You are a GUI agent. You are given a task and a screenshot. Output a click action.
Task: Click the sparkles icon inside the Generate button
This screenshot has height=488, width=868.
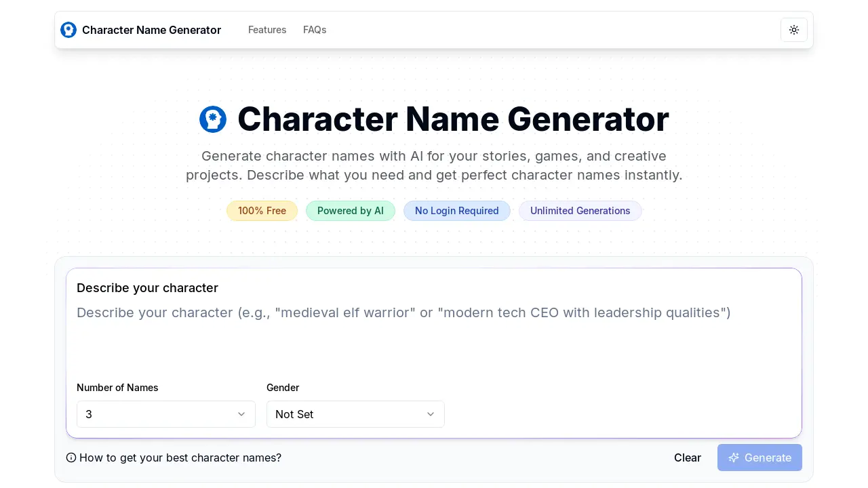pos(734,457)
